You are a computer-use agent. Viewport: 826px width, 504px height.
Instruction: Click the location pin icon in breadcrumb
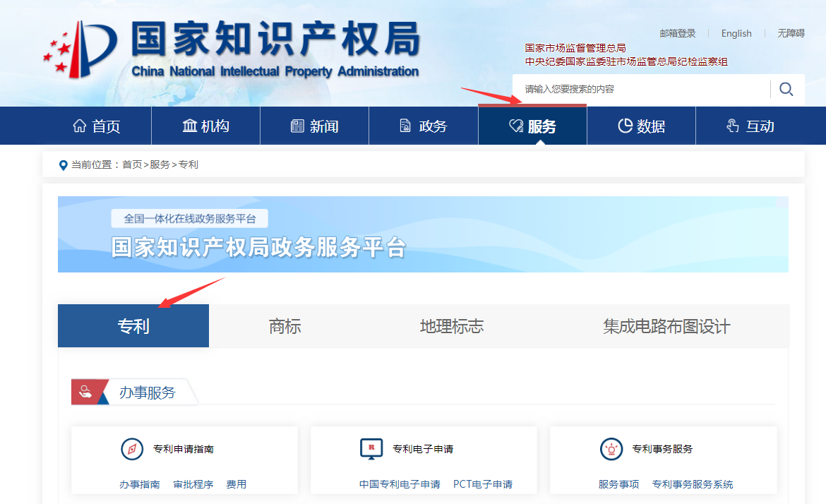64,165
